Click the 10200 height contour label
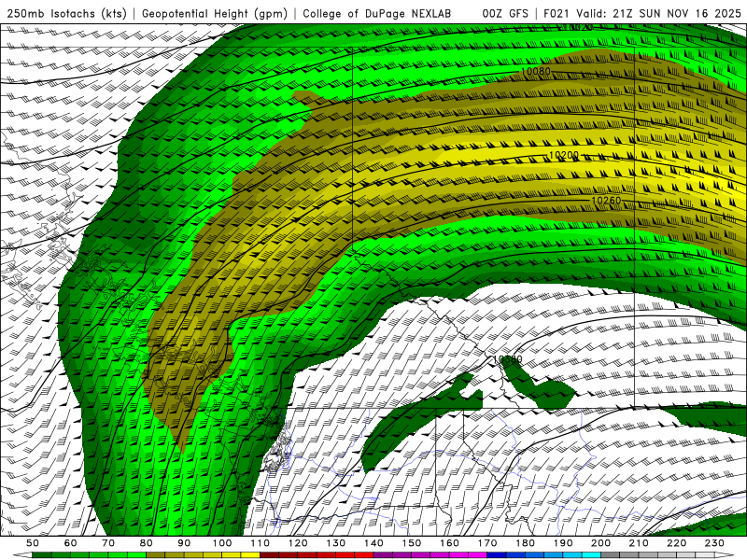747x560 pixels. pyautogui.click(x=564, y=155)
